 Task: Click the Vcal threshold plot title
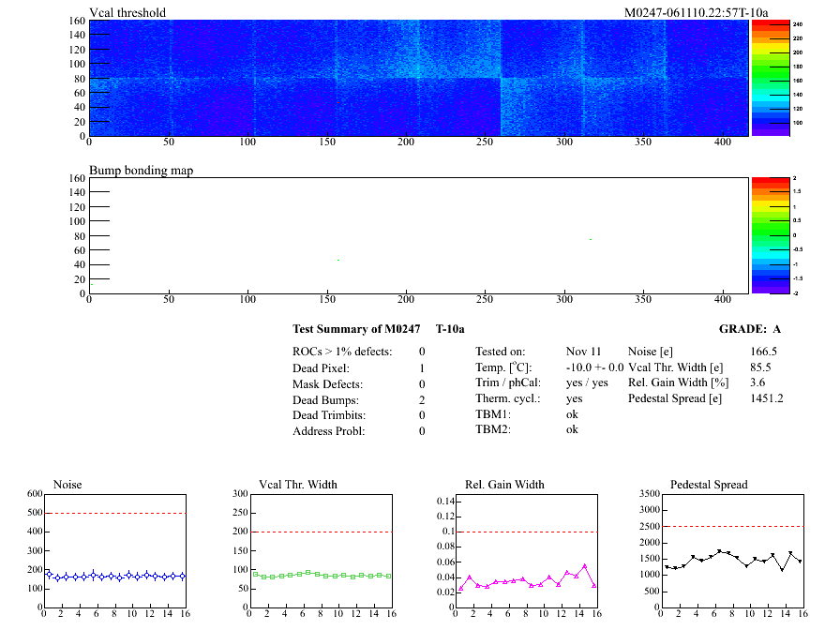click(127, 13)
